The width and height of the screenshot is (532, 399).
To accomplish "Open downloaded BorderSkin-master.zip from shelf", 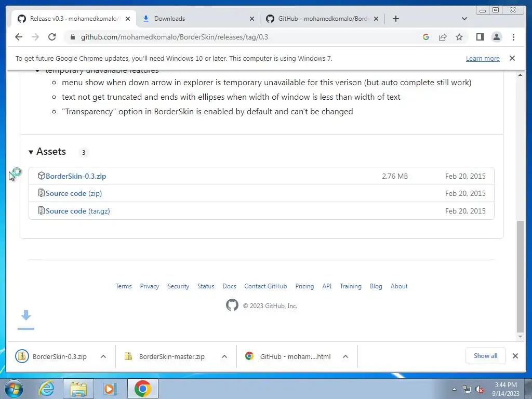I will coord(166,356).
